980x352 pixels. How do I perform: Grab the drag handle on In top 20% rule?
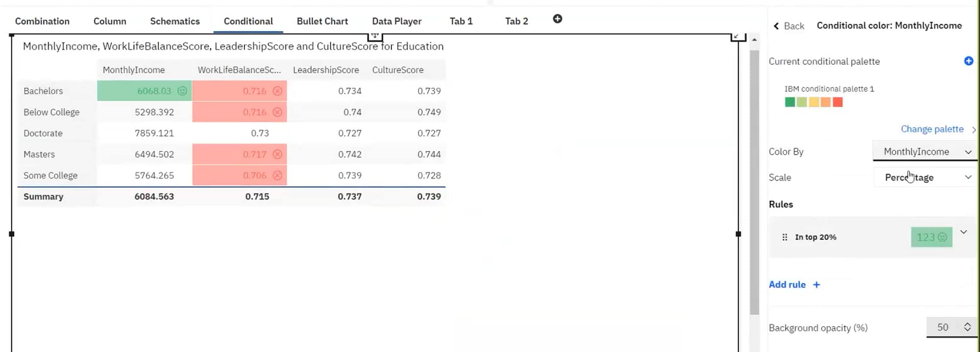785,237
